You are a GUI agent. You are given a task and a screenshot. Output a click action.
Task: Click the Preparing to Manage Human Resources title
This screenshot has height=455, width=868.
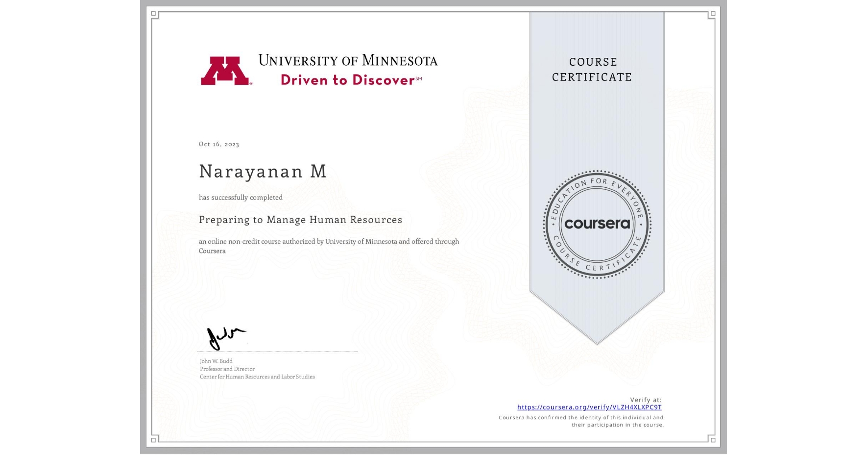pyautogui.click(x=300, y=220)
